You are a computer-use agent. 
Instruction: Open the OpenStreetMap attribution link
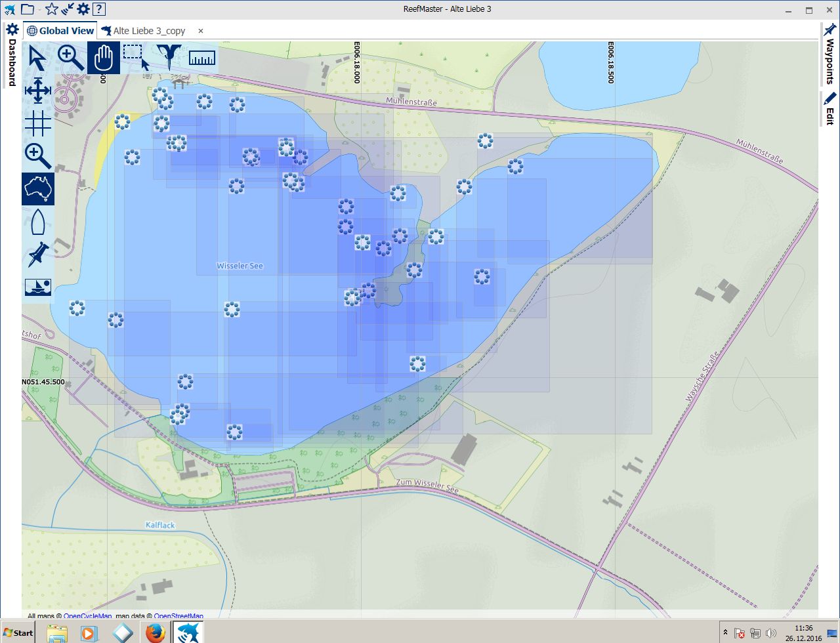click(x=178, y=616)
